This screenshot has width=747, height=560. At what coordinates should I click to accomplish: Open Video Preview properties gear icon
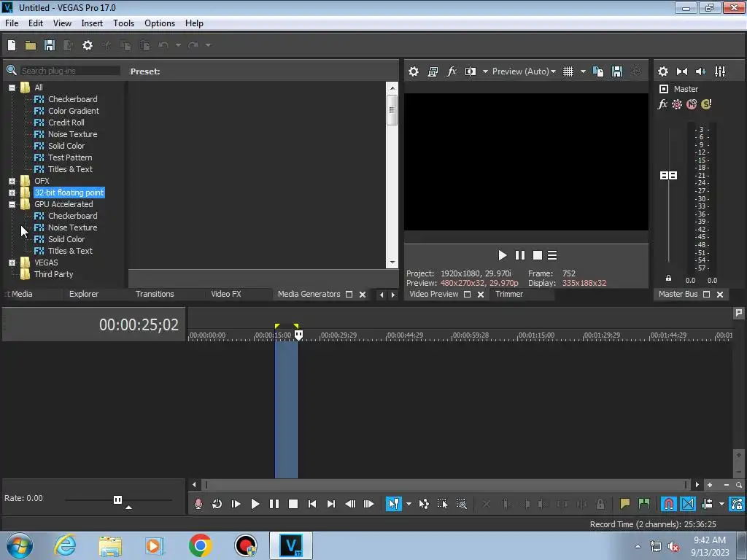(x=414, y=71)
